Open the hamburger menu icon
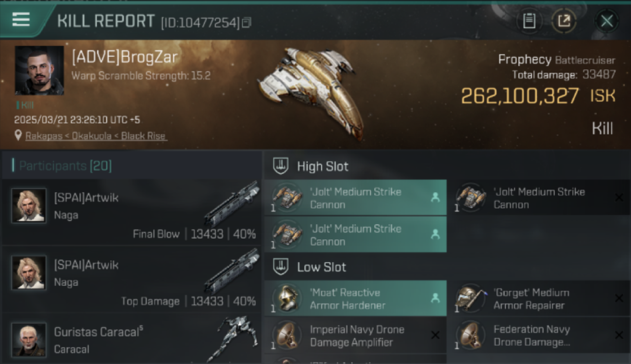631x364 pixels. [x=21, y=19]
